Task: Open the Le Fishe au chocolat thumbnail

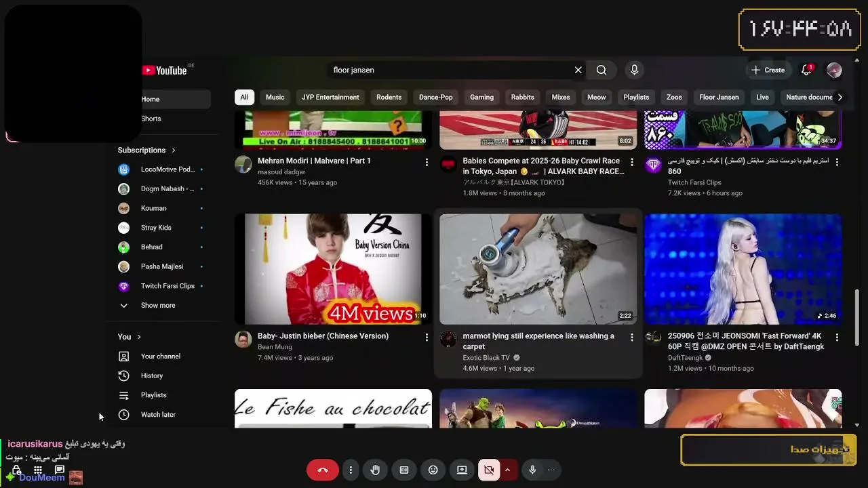Action: 333,409
